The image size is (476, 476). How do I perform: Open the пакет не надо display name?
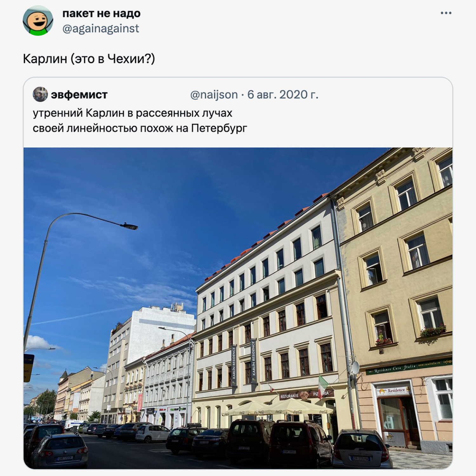tap(101, 13)
